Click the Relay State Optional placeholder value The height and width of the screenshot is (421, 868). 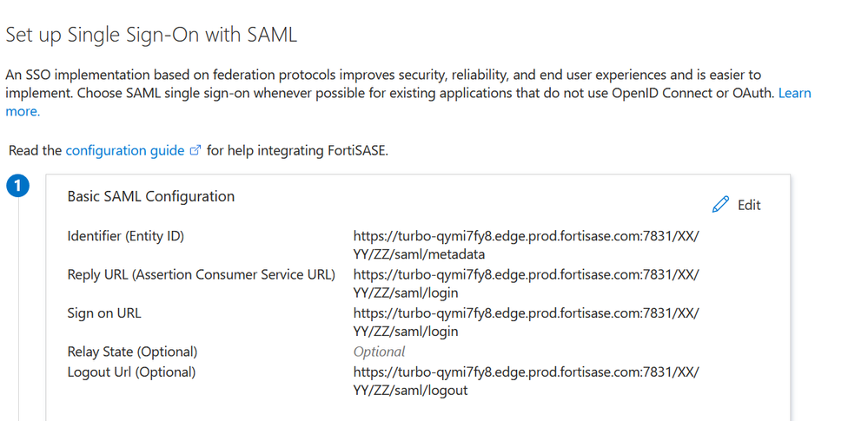[x=379, y=352]
